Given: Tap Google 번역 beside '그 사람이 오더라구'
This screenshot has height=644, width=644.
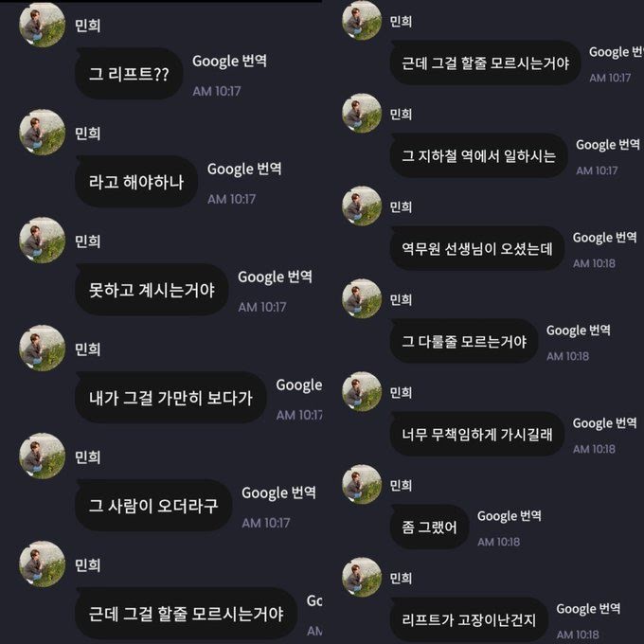Looking at the screenshot, I should click(278, 492).
